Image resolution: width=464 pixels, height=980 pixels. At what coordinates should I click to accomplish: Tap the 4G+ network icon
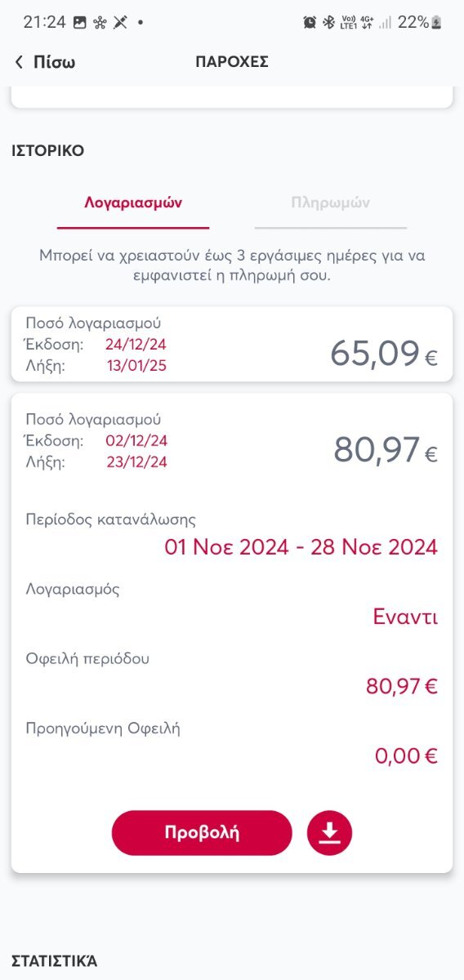[366, 22]
